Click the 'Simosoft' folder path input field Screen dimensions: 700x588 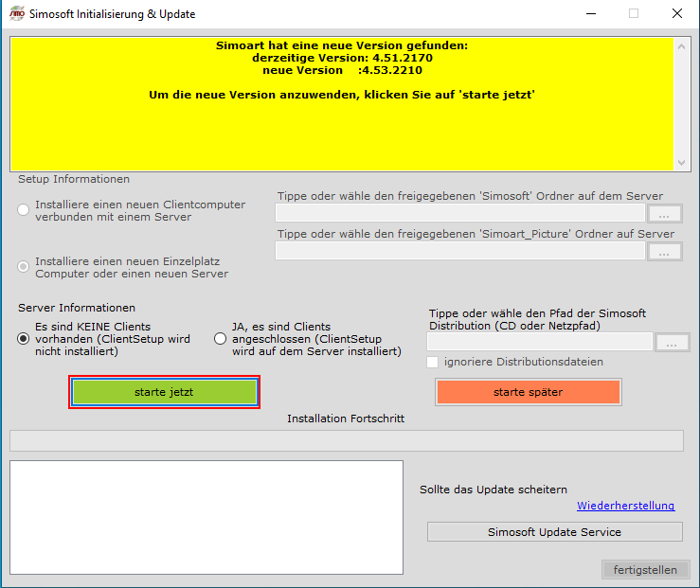[x=459, y=213]
